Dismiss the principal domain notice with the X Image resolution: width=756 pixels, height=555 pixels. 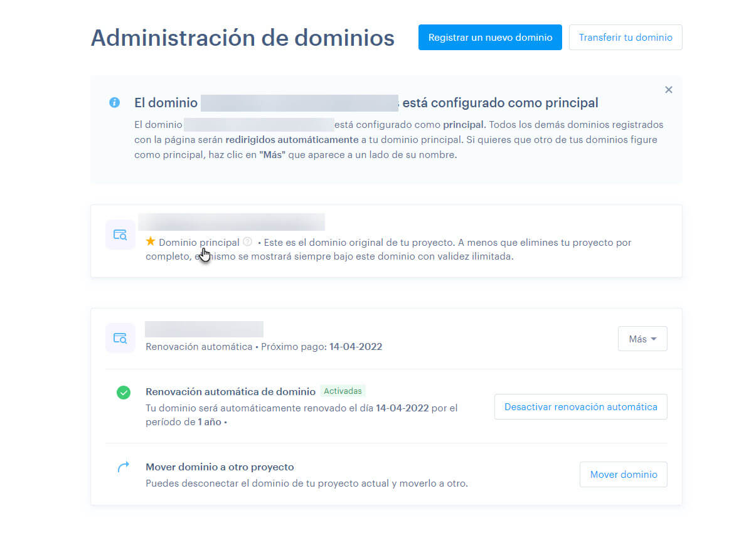click(668, 90)
